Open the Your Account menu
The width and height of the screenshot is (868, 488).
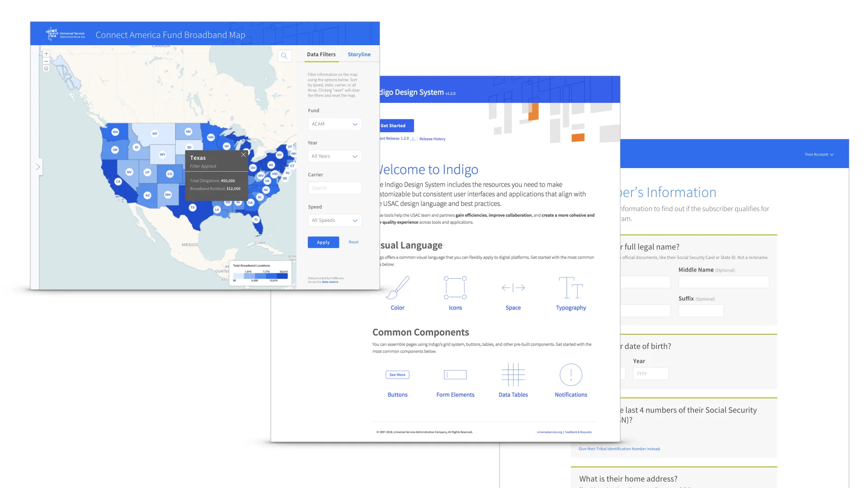[x=819, y=155]
